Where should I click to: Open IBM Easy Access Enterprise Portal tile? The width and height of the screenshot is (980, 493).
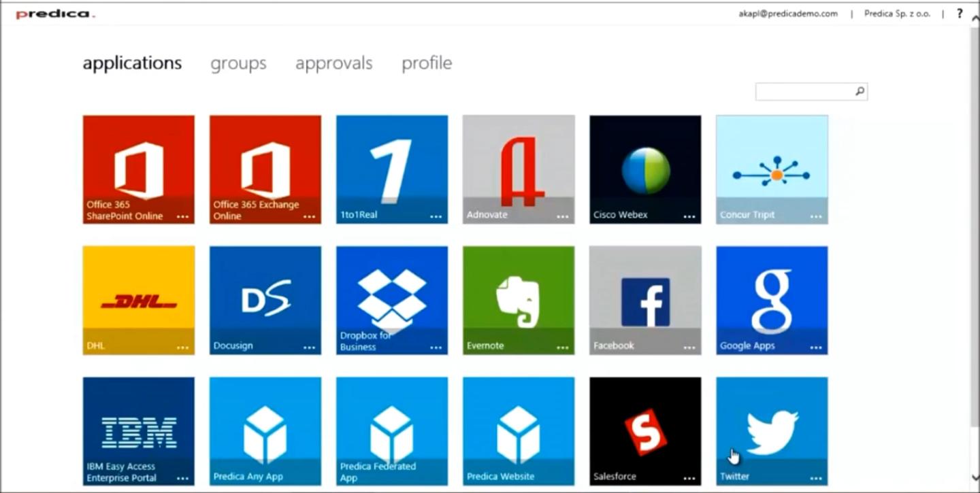(139, 431)
